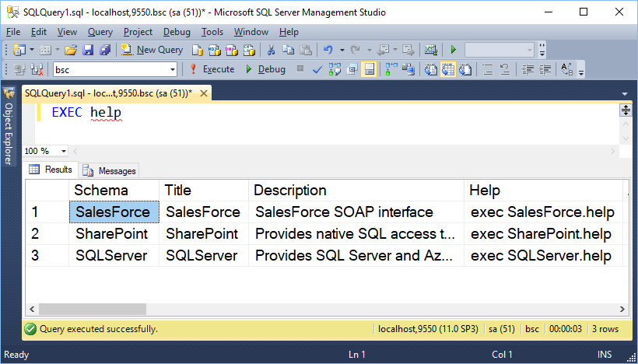Expand the Undo history dropdown arrow
Image resolution: width=638 pixels, height=364 pixels.
point(342,50)
